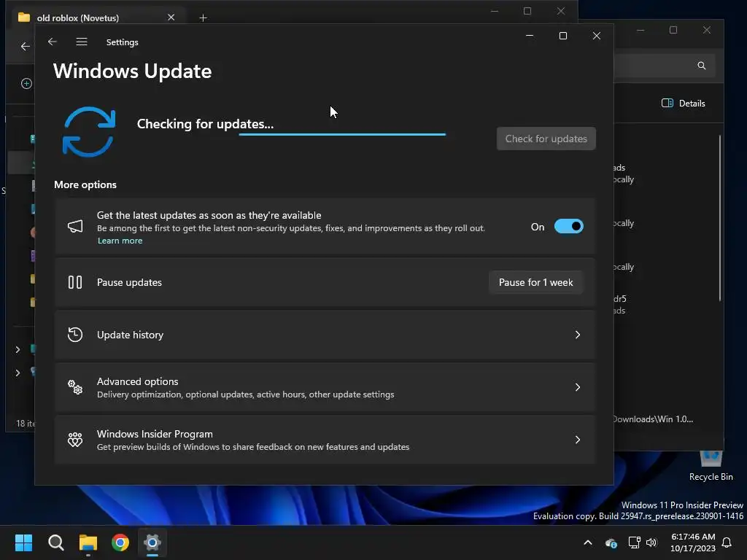Click Check for updates button

[x=546, y=139]
